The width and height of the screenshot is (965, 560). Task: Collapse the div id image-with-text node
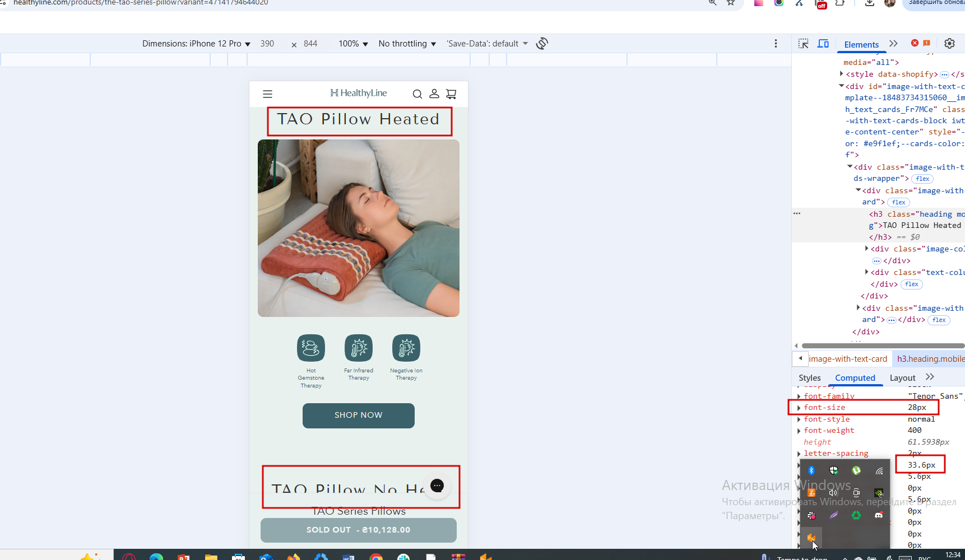coord(842,86)
